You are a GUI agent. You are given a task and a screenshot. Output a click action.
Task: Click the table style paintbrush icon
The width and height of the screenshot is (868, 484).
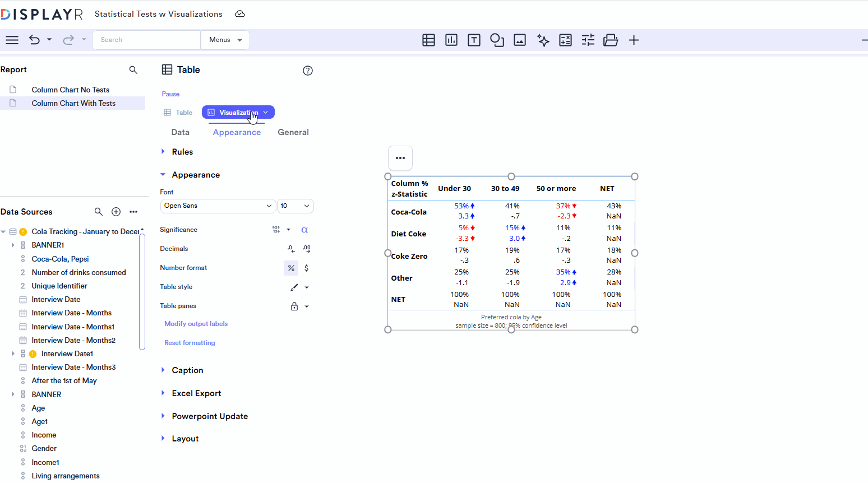point(294,287)
